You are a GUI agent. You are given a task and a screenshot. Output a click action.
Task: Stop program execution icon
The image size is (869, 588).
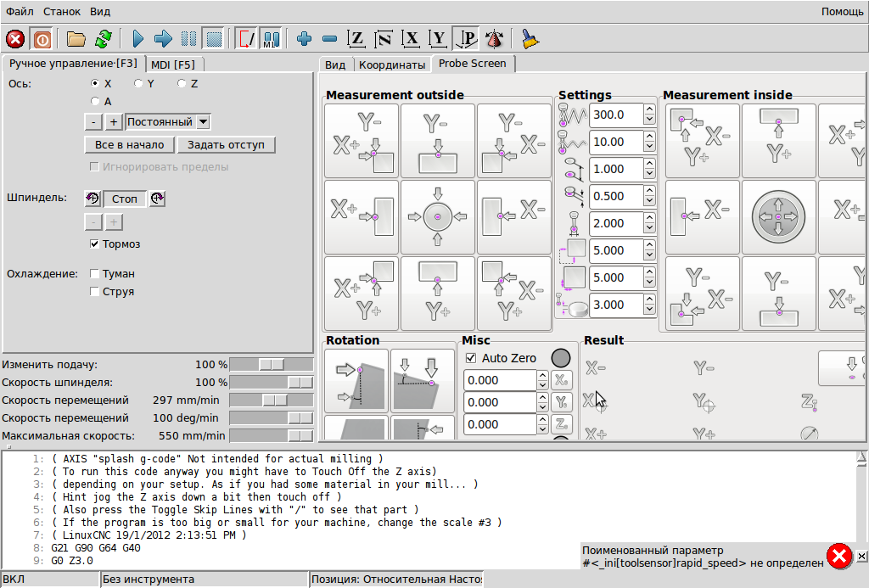(x=214, y=39)
